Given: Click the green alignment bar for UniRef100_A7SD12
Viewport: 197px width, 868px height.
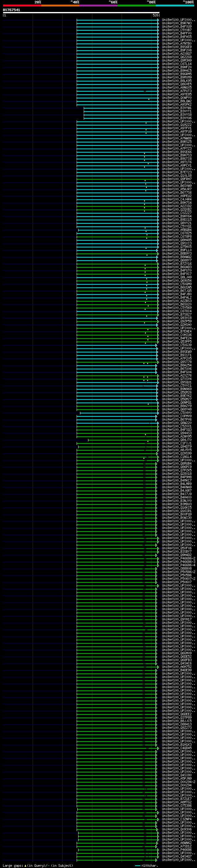Looking at the screenshot, I should 117,846.
